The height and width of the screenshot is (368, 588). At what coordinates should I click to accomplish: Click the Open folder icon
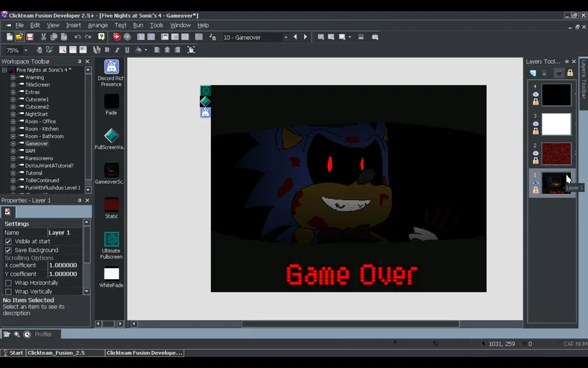click(x=19, y=37)
